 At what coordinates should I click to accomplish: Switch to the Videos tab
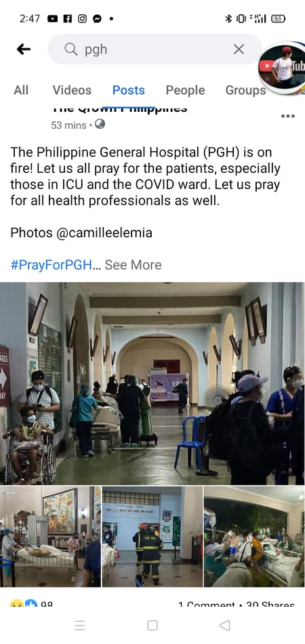pyautogui.click(x=72, y=90)
